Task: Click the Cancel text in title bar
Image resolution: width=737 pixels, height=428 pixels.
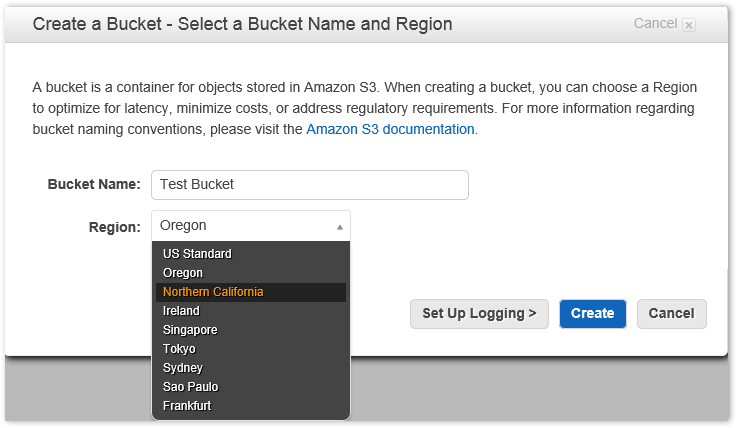Action: point(655,23)
